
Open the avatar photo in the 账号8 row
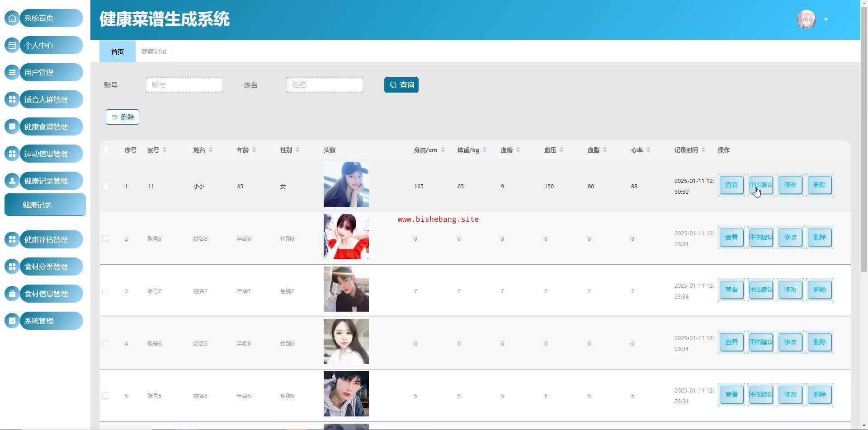click(346, 237)
